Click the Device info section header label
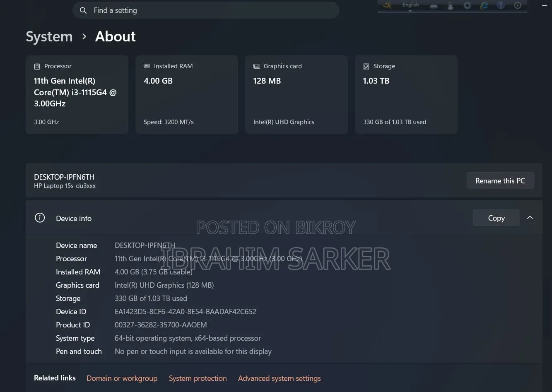The width and height of the screenshot is (552, 392). (74, 218)
